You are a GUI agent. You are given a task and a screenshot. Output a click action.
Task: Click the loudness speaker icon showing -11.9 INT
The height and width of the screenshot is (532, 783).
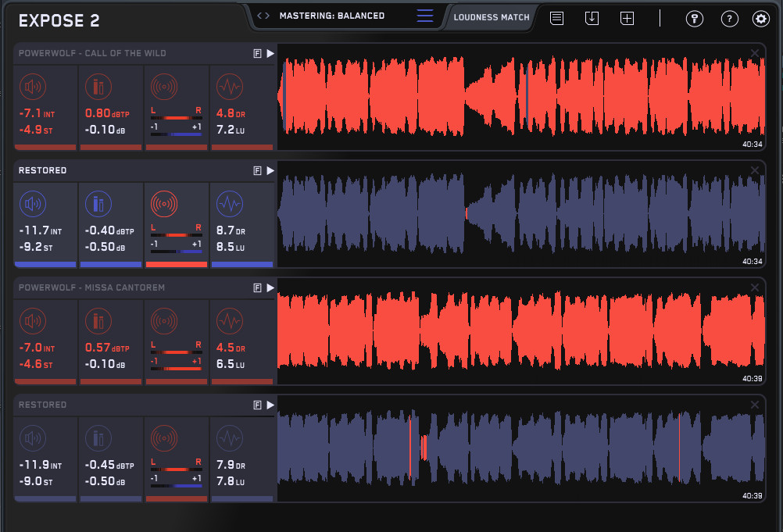click(33, 439)
